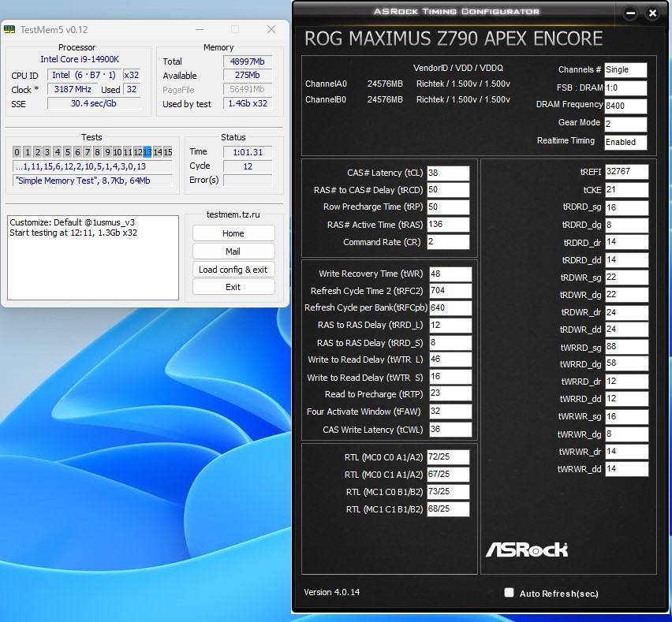Image resolution: width=672 pixels, height=622 pixels.
Task: Click the Read to Precharge (tRTP) field
Action: 450,393
